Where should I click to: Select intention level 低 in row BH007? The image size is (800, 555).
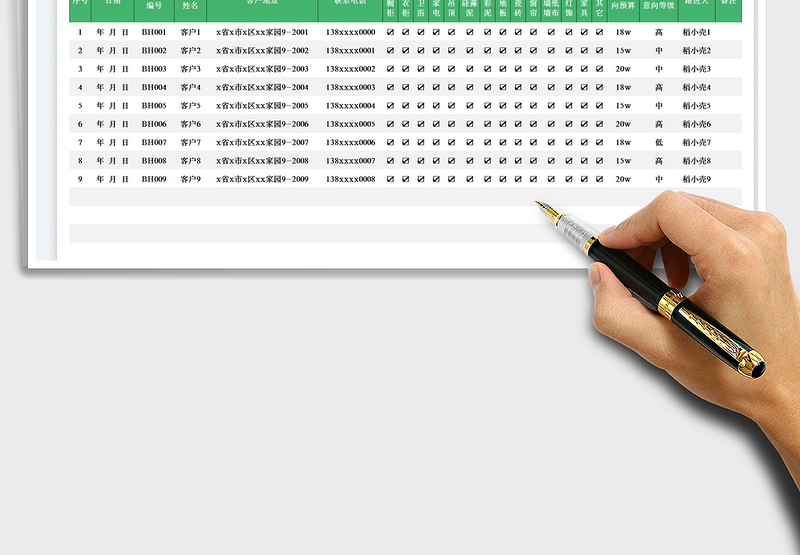pos(659,142)
